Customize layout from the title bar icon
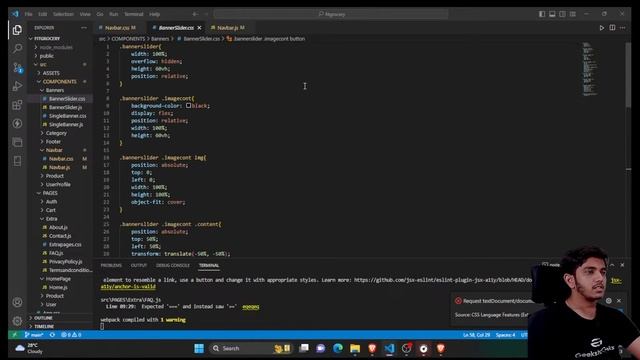This screenshot has height=360, width=640. [573, 14]
